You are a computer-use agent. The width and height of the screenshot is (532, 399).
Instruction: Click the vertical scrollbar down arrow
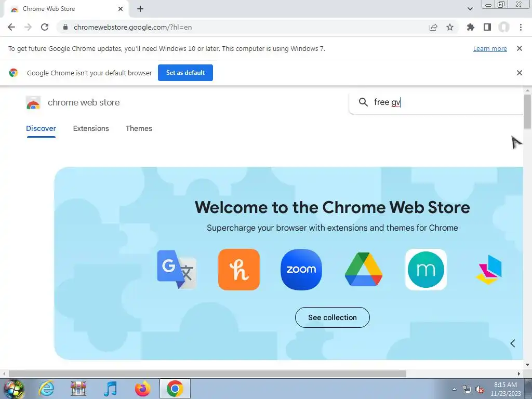click(x=527, y=365)
